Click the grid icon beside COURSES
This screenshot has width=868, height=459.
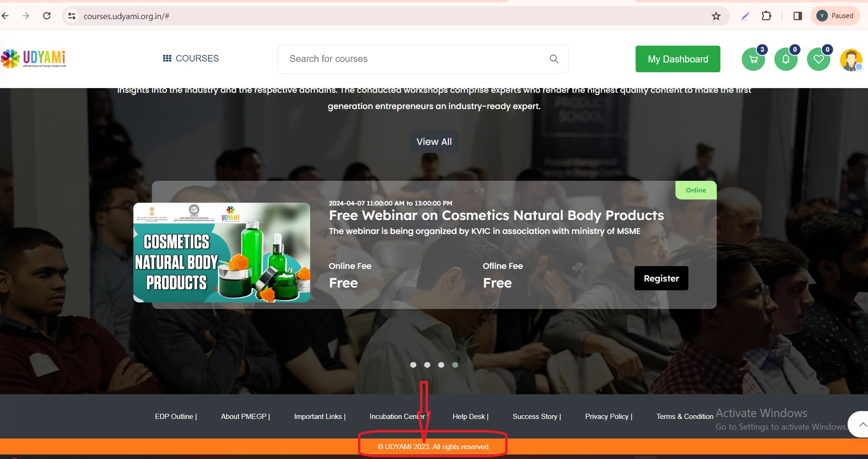(x=167, y=58)
